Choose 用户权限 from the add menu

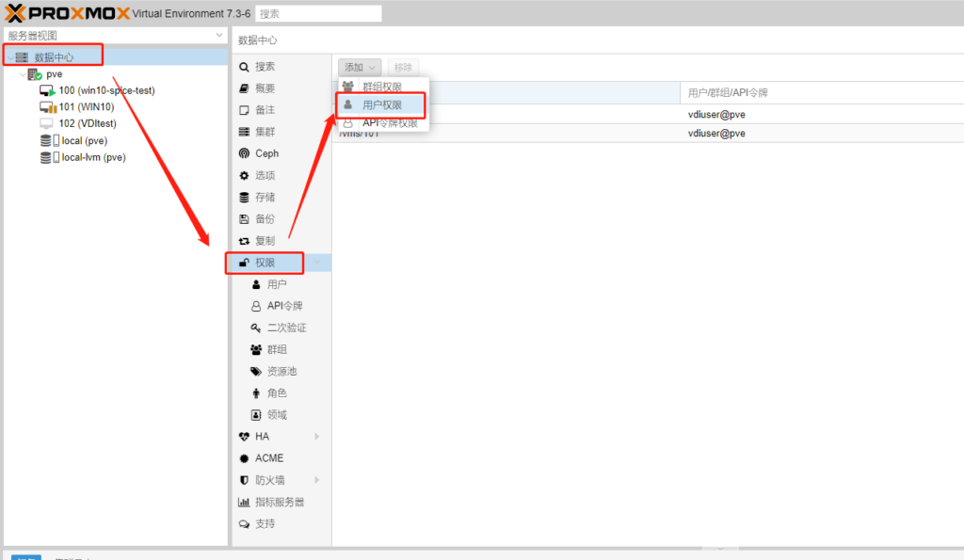pyautogui.click(x=381, y=105)
